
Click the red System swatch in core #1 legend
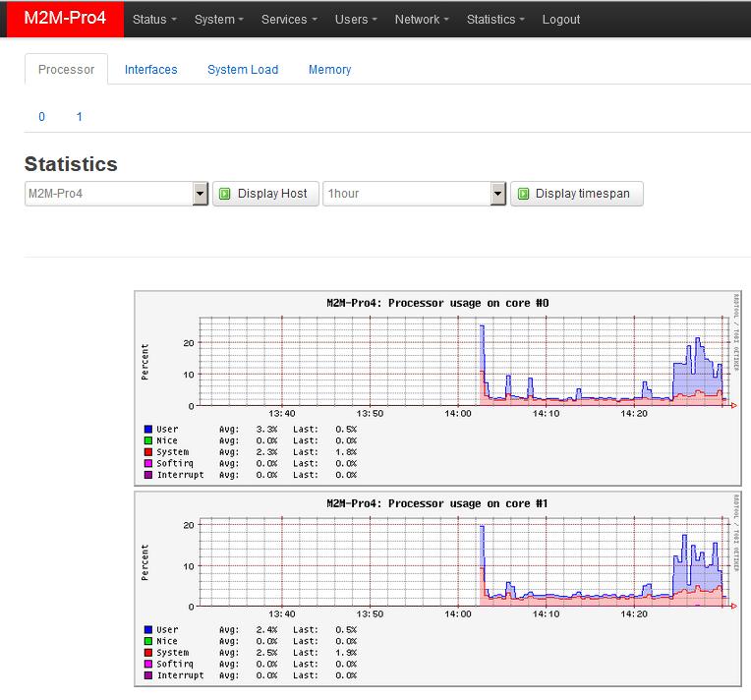click(x=148, y=653)
